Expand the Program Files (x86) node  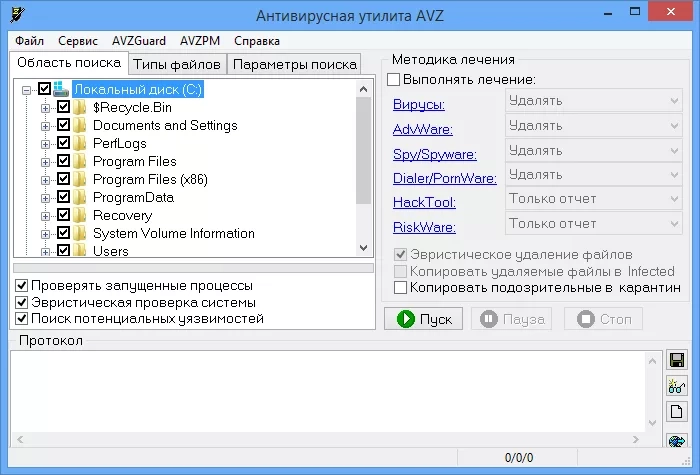pos(45,180)
